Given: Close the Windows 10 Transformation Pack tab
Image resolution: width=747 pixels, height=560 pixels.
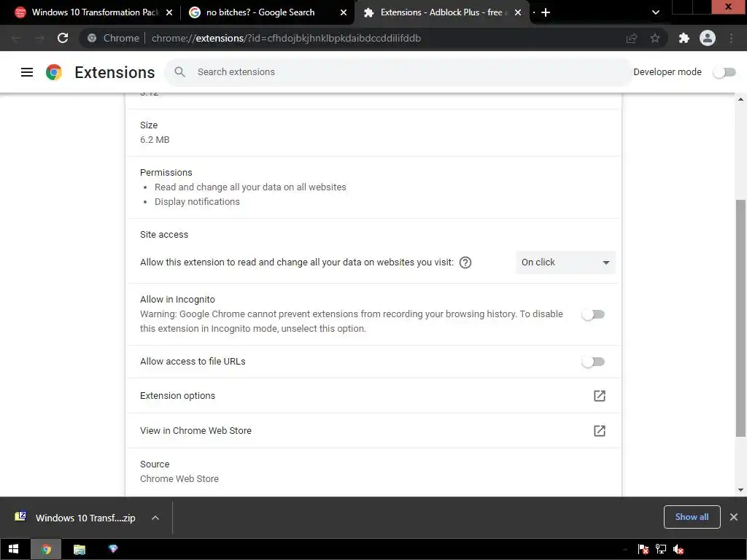Looking at the screenshot, I should tap(169, 12).
